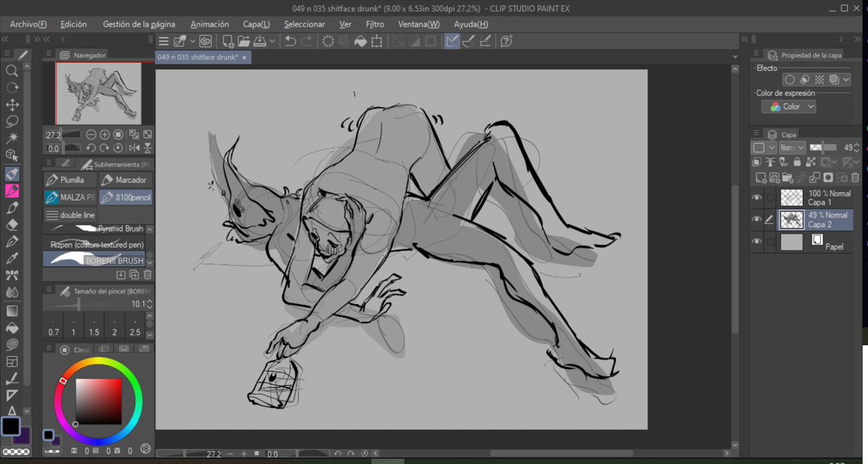Select the Auto select magic wand tool
This screenshot has width=868, height=464.
point(12,138)
